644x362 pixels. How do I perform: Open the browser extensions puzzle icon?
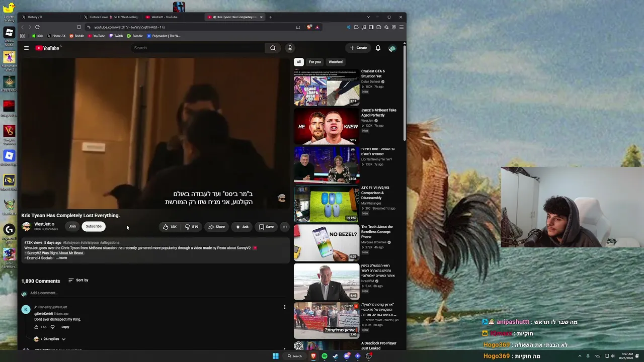pos(356,27)
